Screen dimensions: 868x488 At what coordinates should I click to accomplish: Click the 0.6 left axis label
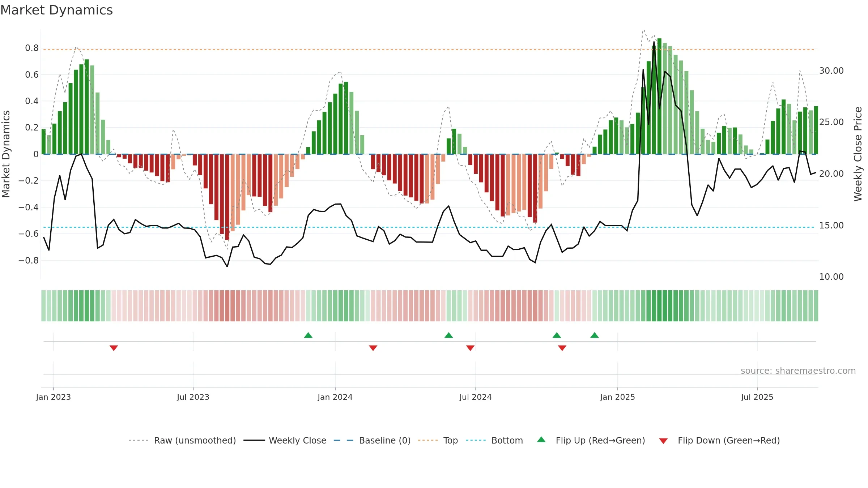(32, 75)
